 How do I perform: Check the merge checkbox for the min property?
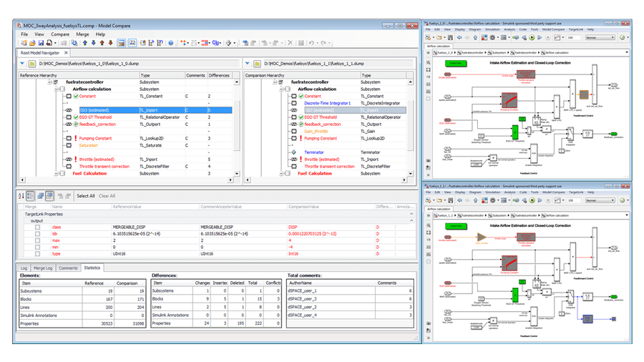pos(37,247)
